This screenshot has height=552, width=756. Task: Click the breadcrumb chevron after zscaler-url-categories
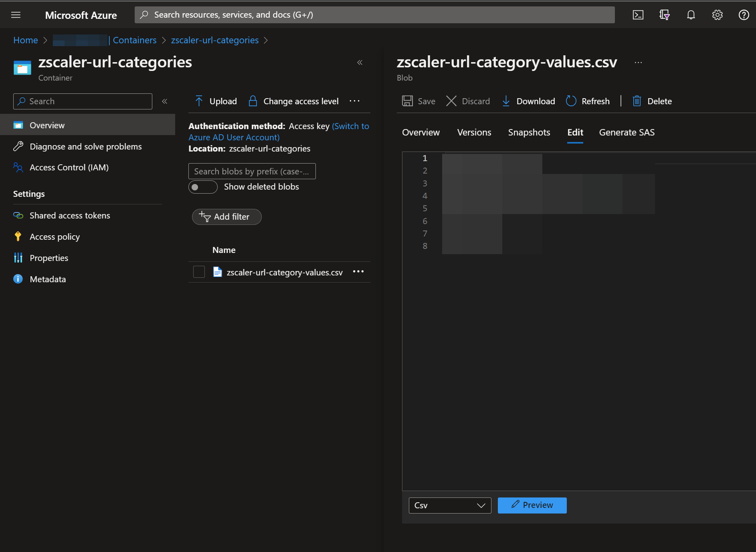tap(265, 40)
